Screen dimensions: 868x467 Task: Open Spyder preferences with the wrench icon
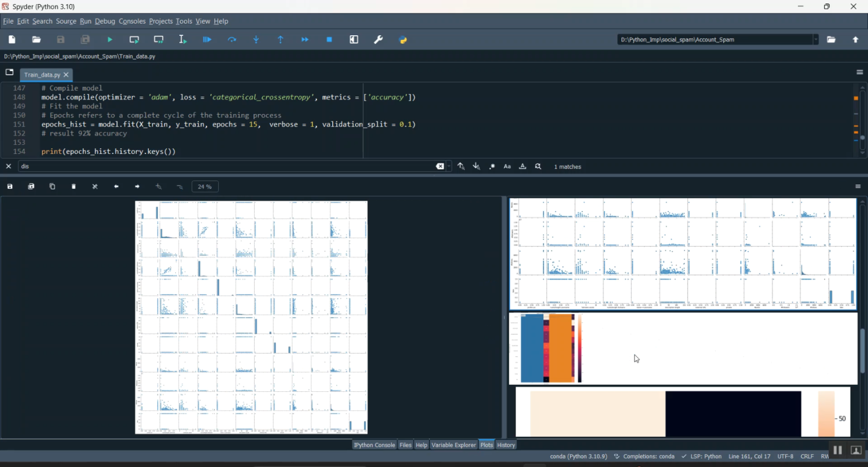tap(378, 39)
